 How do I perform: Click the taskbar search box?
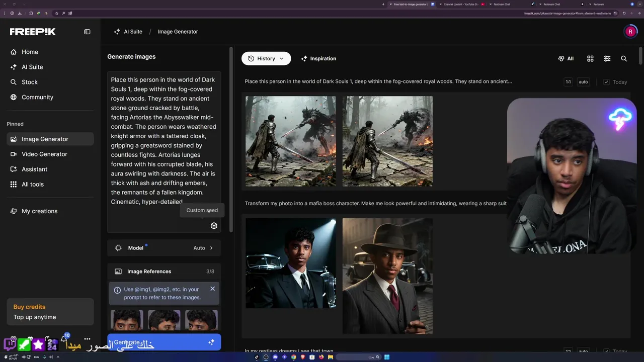pyautogui.click(x=358, y=357)
